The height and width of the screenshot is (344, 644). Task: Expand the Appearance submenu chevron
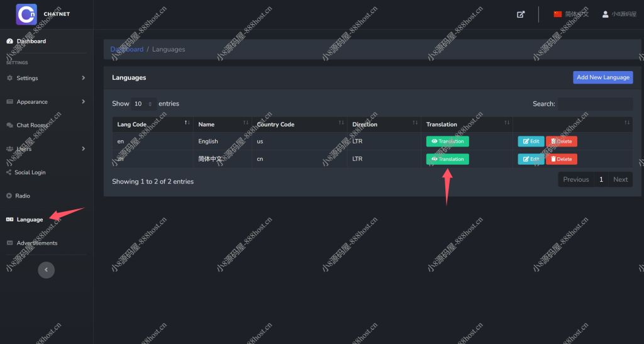click(x=84, y=102)
